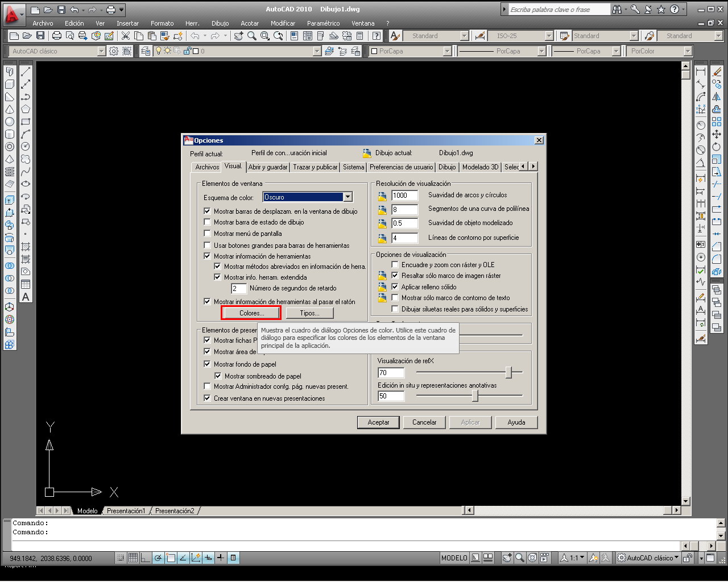Click the Pan hand icon
Viewport: 728px width, 582px height.
coord(238,36)
